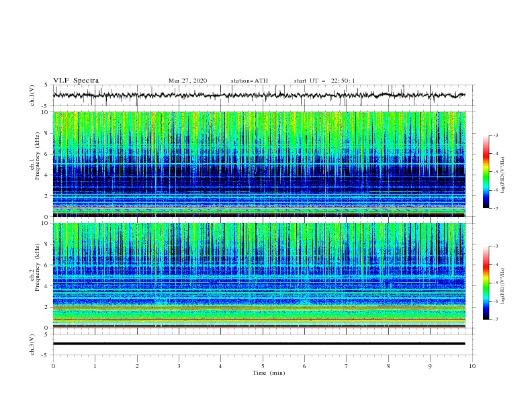Click the lower "log(PSD)(V²/Hz)" colorbar label
Image resolution: width=532 pixels, height=411 pixels.
[x=503, y=286]
